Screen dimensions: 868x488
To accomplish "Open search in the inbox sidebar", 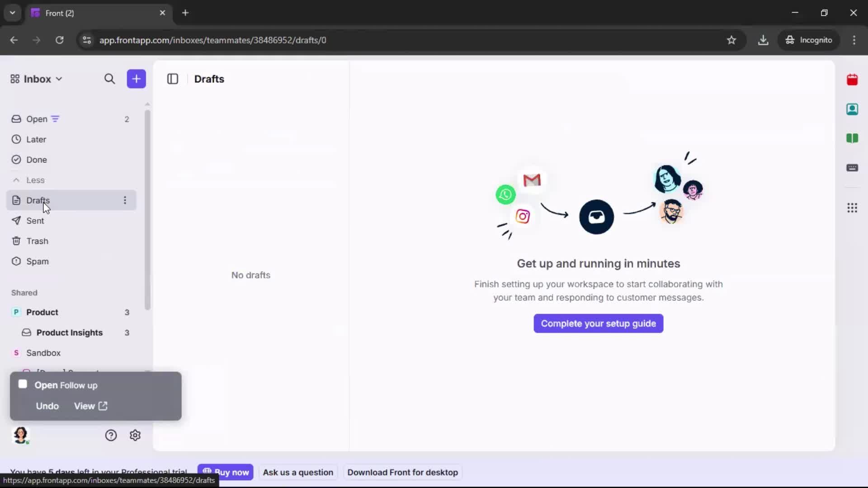I will pyautogui.click(x=110, y=79).
